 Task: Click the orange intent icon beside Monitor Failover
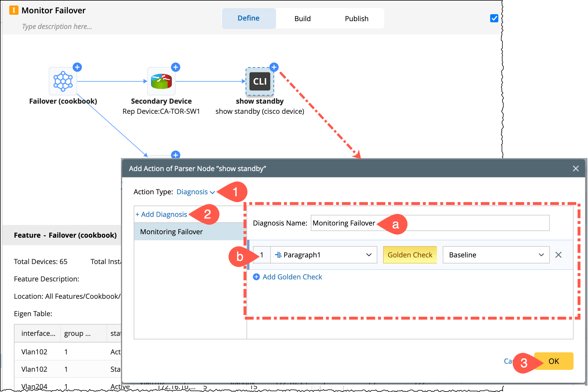[x=14, y=10]
